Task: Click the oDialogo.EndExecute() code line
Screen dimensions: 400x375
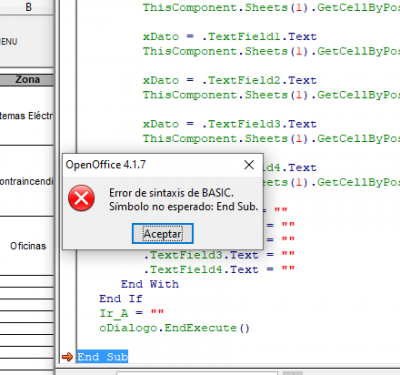Action: (x=174, y=328)
